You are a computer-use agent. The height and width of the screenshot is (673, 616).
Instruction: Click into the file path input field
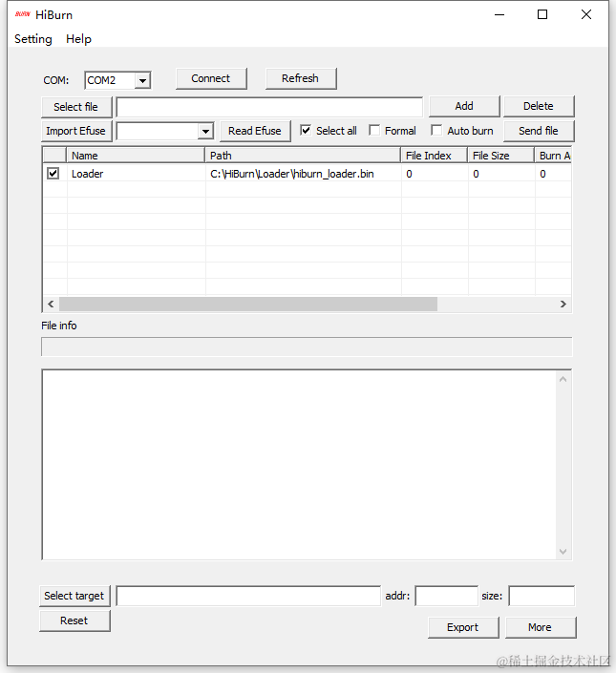click(x=269, y=107)
